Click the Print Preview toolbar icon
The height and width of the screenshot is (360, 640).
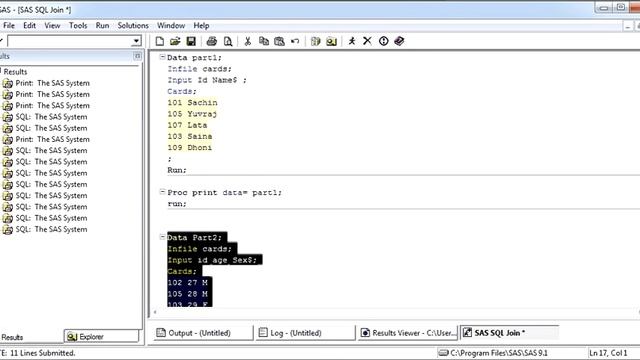pyautogui.click(x=228, y=41)
